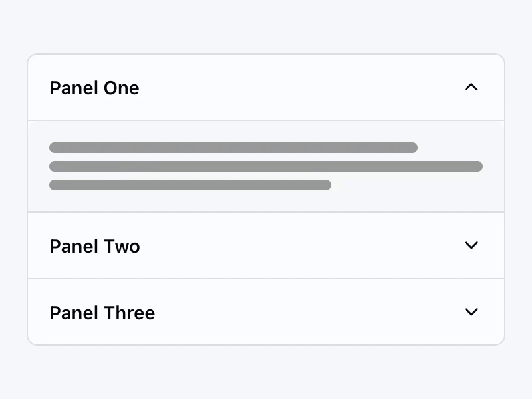This screenshot has height=399, width=532.
Task: Click the gray page background above the accordion
Action: (266, 27)
